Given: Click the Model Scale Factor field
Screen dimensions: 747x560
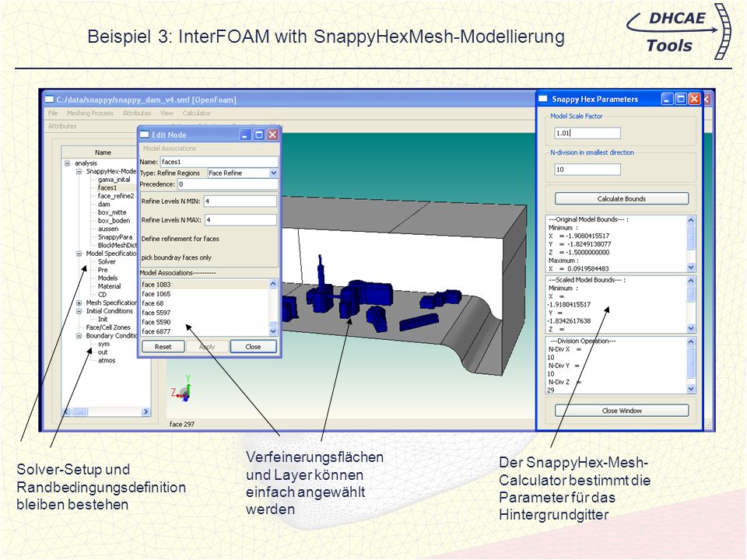Looking at the screenshot, I should pos(587,133).
